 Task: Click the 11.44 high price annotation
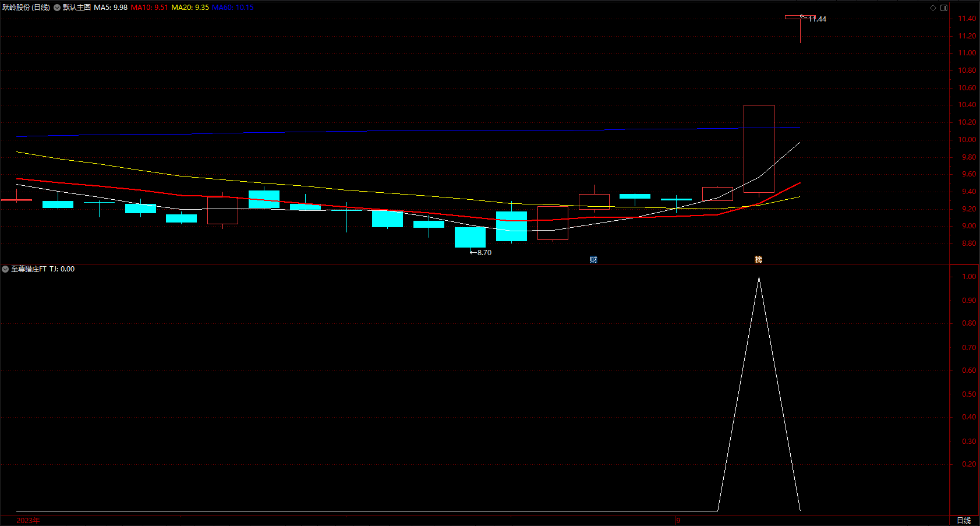[x=817, y=19]
